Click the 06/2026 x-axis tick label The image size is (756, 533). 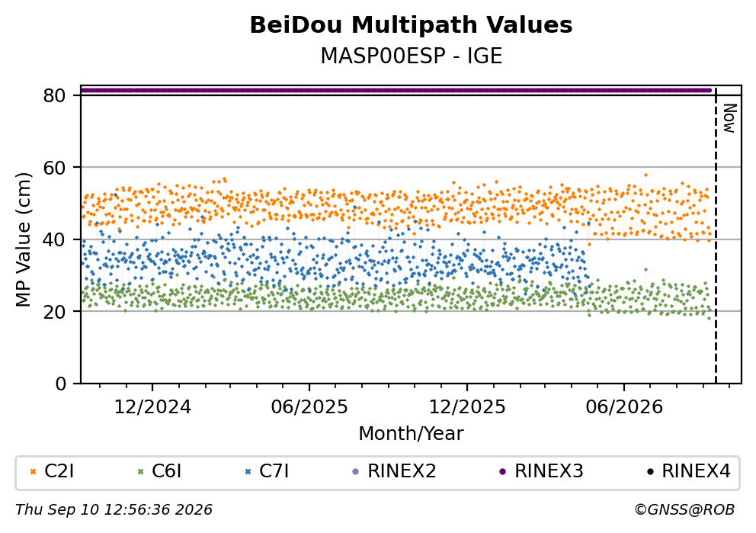624,408
